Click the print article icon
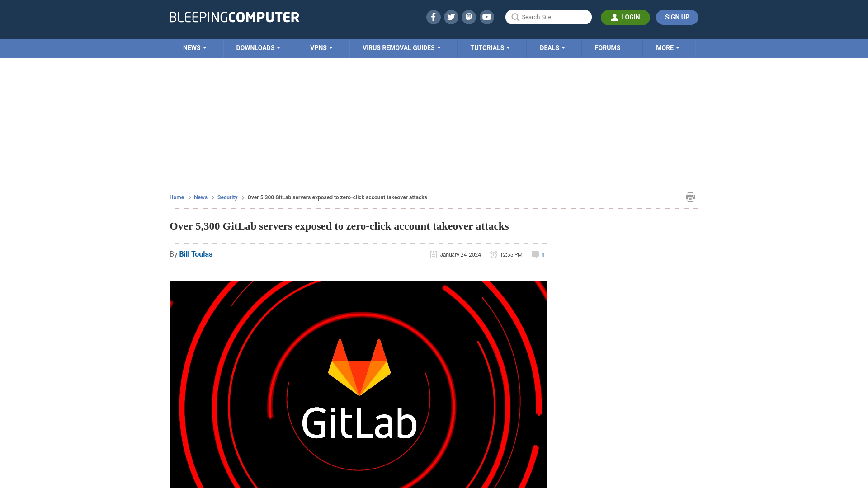 point(690,197)
